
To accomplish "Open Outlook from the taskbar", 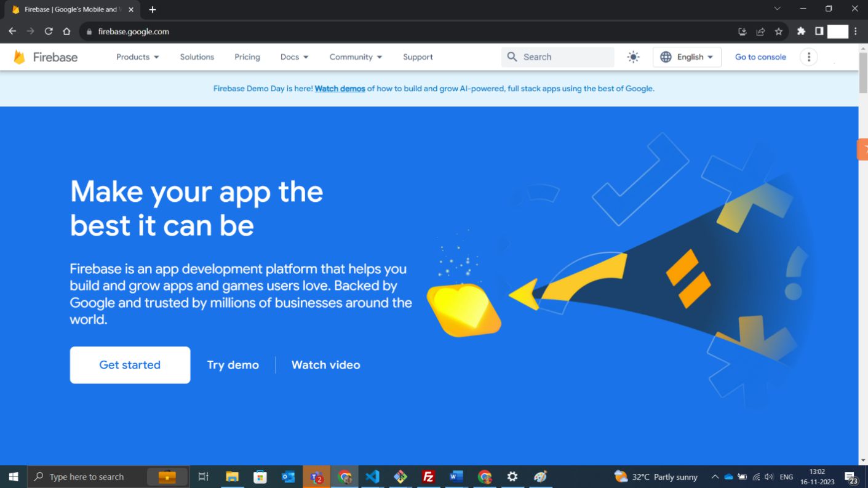I will click(x=288, y=477).
